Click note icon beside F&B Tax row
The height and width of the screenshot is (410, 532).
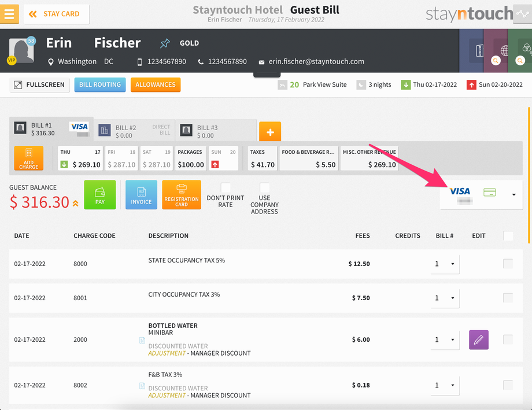(142, 386)
